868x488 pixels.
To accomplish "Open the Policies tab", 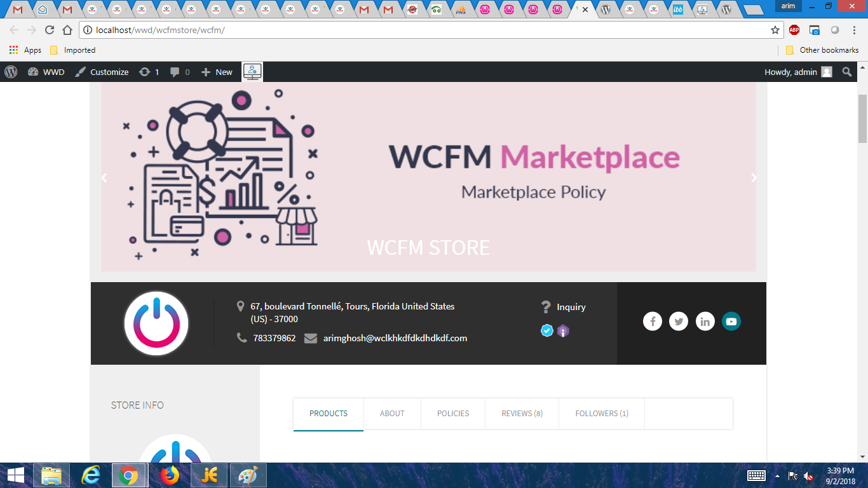I will tap(453, 414).
